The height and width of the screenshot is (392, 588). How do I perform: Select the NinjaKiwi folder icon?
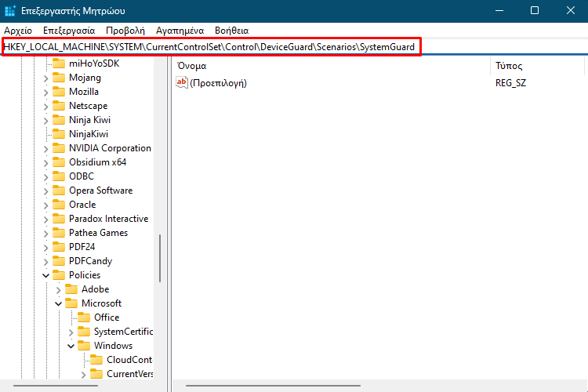coord(59,134)
